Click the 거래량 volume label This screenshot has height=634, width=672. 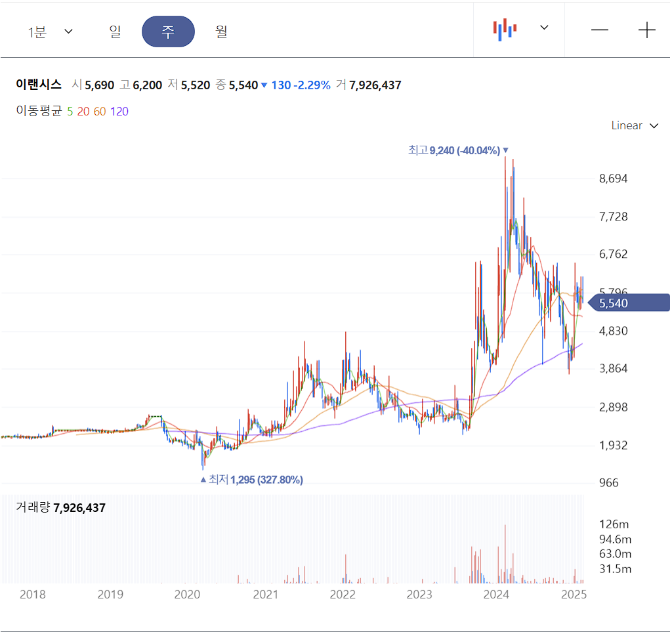tap(31, 507)
